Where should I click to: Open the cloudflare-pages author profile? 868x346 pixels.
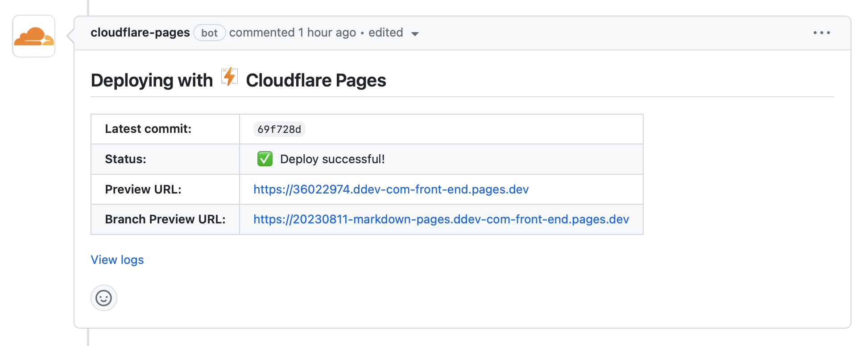tap(140, 33)
